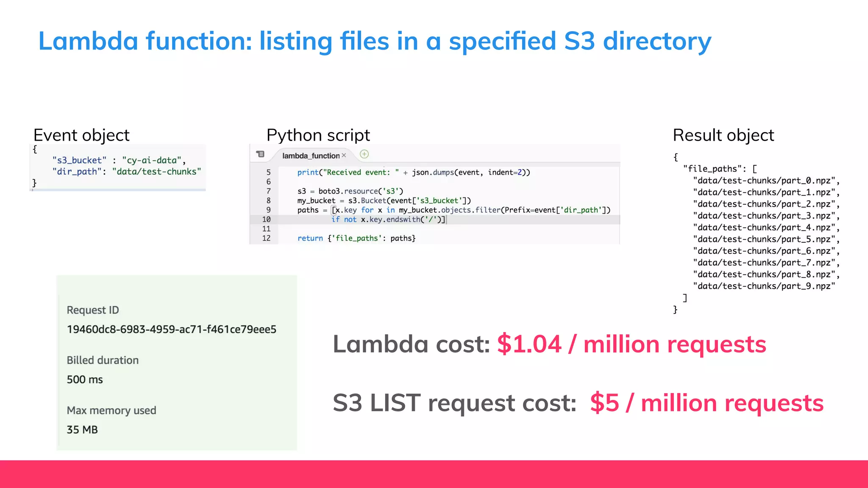The height and width of the screenshot is (488, 868).
Task: Click the return {'file_paths': paths} line
Action: 356,238
